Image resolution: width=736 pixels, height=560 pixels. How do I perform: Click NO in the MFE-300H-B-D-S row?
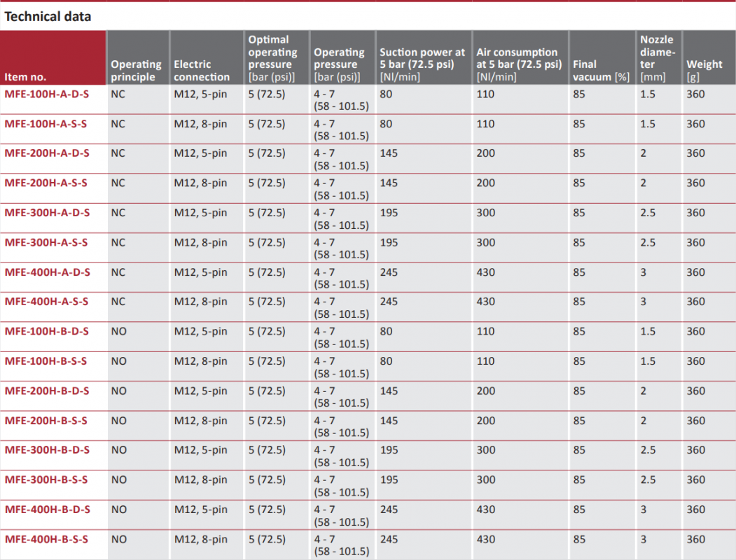[119, 450]
